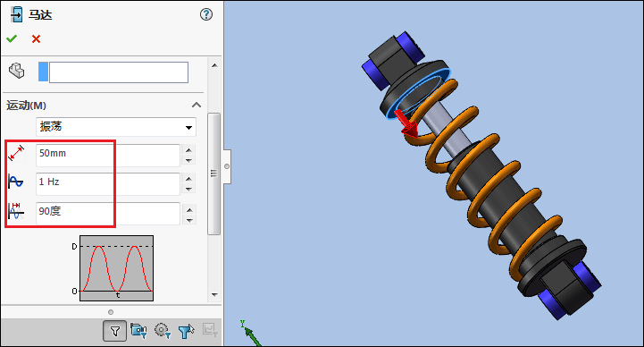
Task: Click the filter driving gear icon
Action: [x=163, y=331]
